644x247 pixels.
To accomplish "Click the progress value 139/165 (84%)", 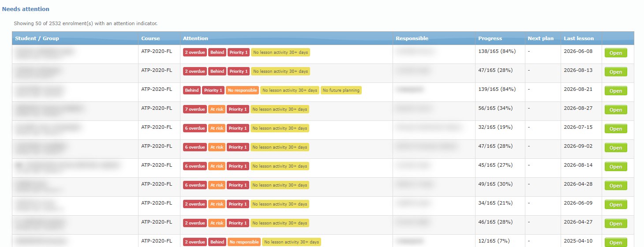I will coord(497,89).
